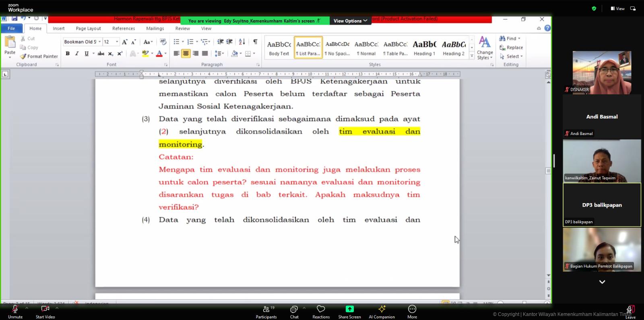Open the font name combo box
Image resolution: width=644 pixels, height=320 pixels.
83,42
